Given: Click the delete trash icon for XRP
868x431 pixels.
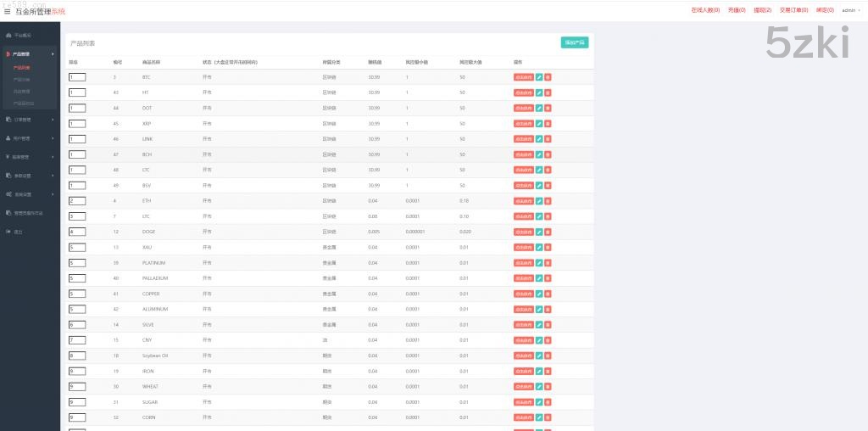Looking at the screenshot, I should 548,124.
